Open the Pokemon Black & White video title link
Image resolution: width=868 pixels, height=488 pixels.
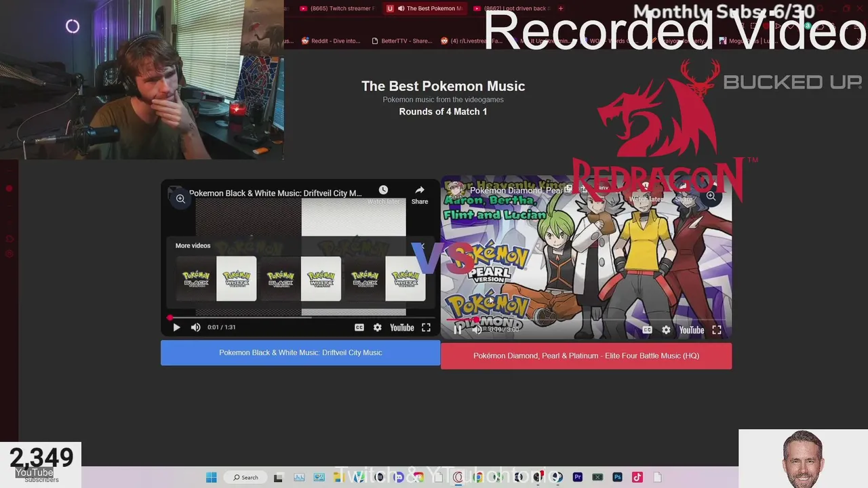(275, 193)
